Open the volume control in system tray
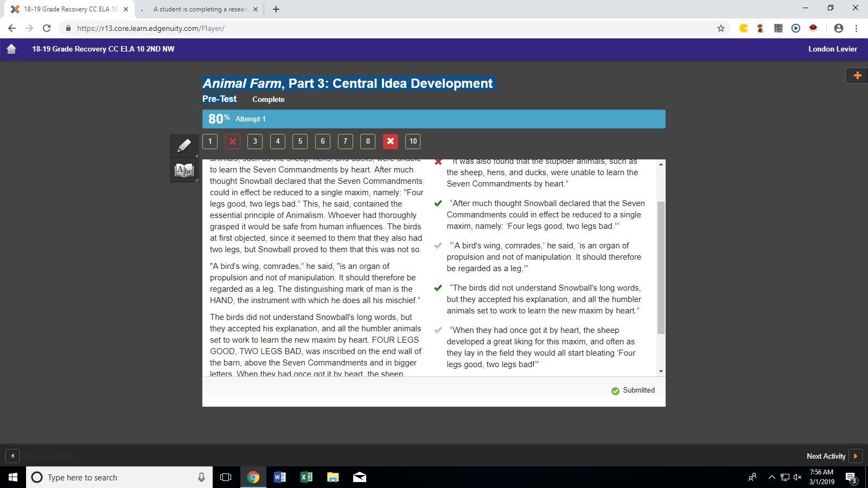The height and width of the screenshot is (488, 868). [x=797, y=477]
